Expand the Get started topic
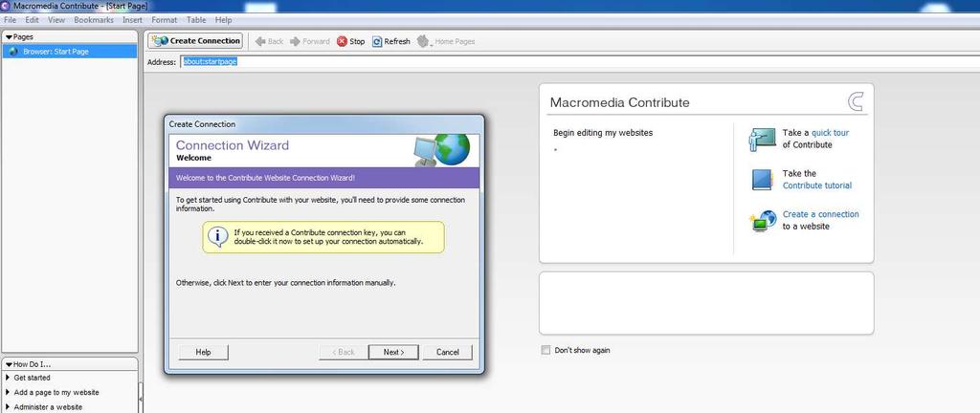 [x=8, y=378]
